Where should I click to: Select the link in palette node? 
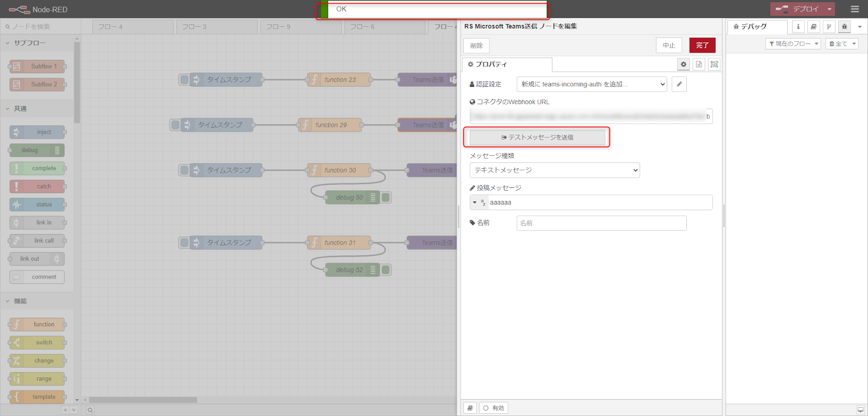(x=37, y=223)
